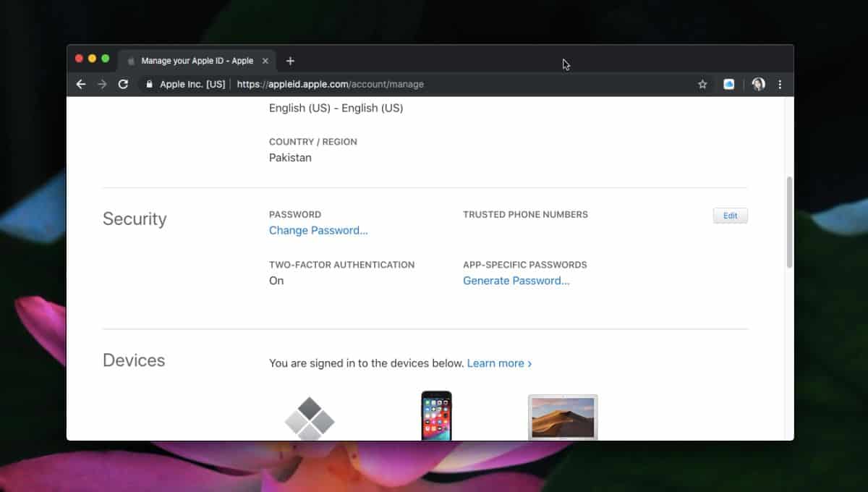The image size is (868, 492).
Task: Go back to the previous page
Action: tap(81, 84)
